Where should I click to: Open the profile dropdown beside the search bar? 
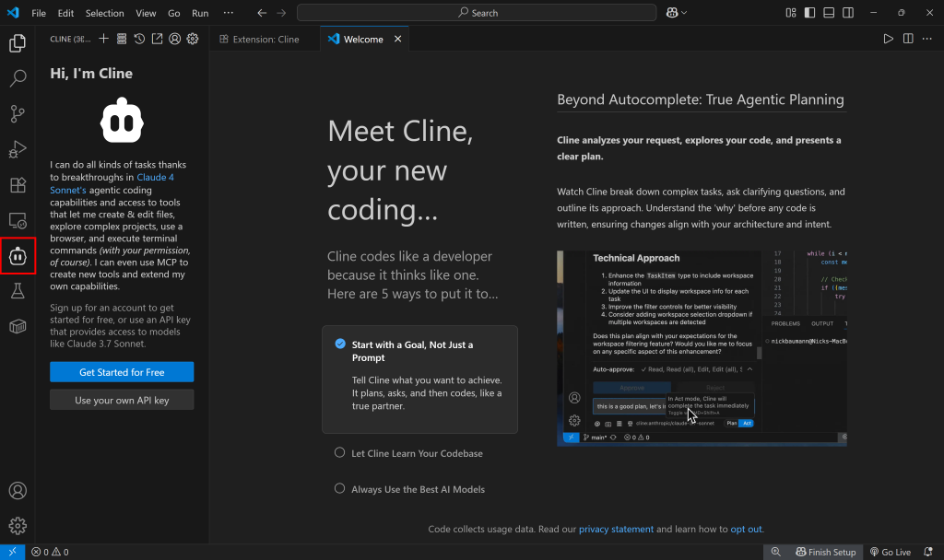(x=674, y=12)
